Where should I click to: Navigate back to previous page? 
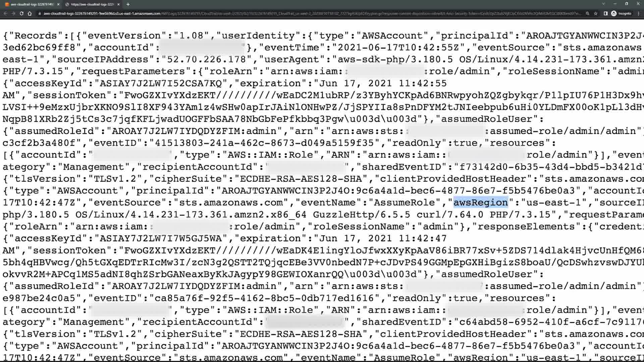coord(5,13)
